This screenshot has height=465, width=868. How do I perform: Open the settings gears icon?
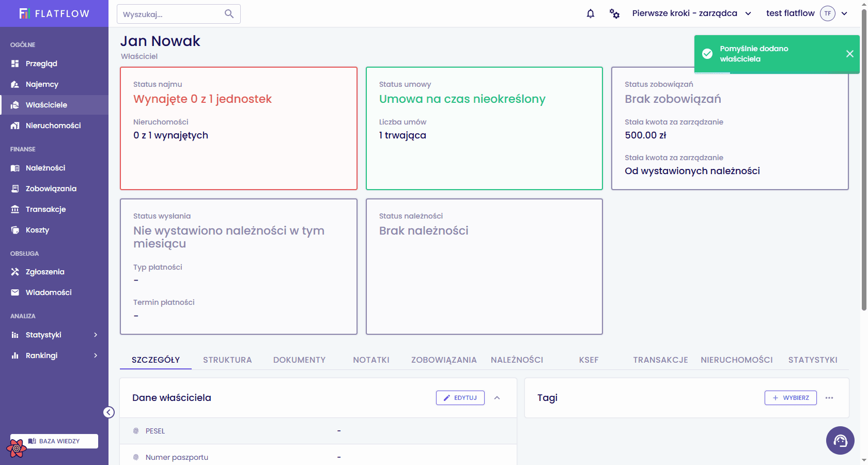[614, 13]
